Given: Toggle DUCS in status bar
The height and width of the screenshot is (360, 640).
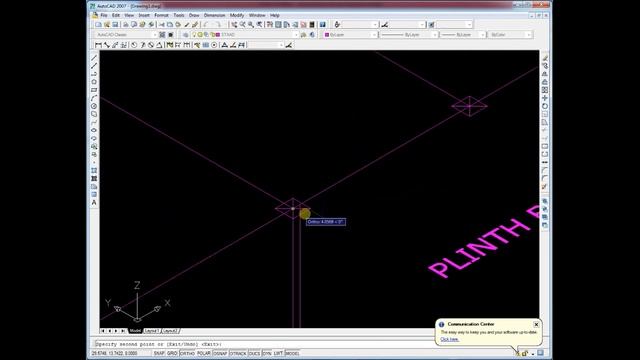Looking at the screenshot, I should pyautogui.click(x=254, y=353).
